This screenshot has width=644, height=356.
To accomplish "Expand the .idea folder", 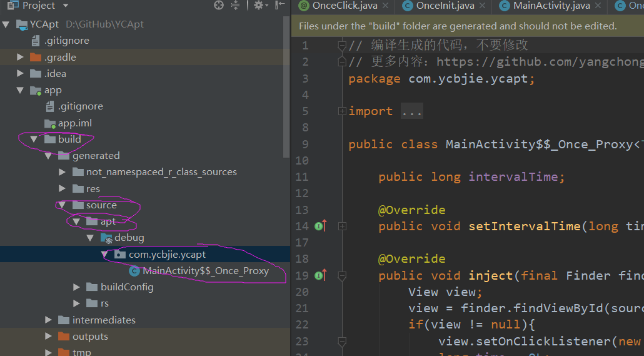I will point(20,74).
